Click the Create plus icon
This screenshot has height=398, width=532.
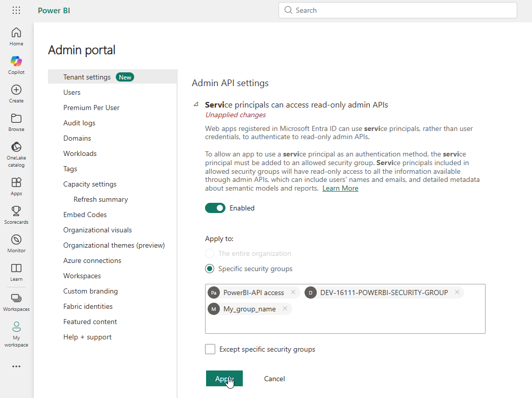(16, 93)
